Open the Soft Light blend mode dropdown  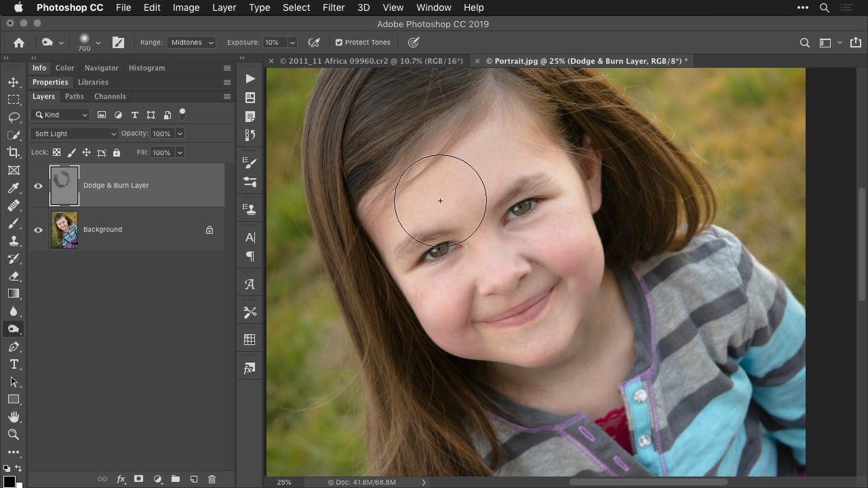tap(75, 134)
